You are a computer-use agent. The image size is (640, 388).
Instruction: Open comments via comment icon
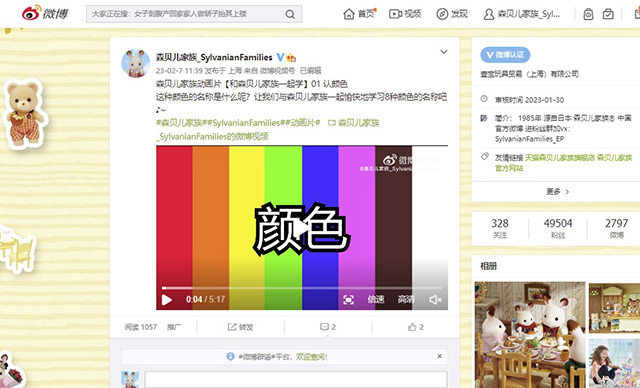(x=324, y=327)
